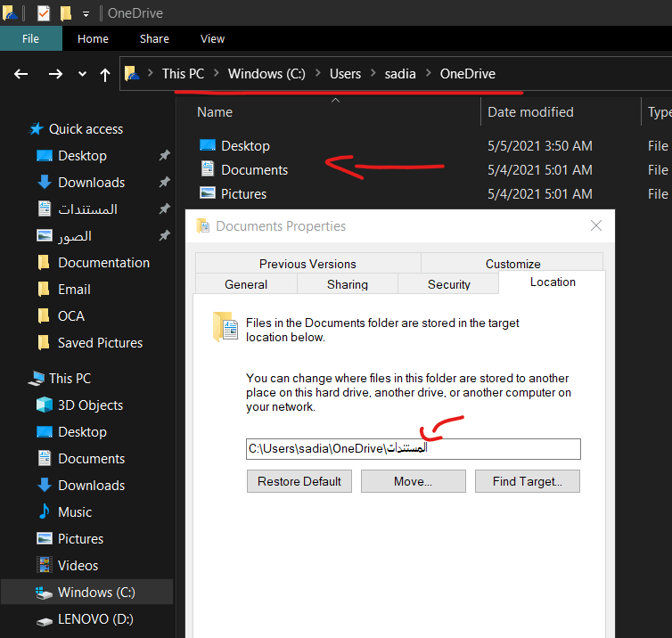Go up one folder level

click(105, 75)
